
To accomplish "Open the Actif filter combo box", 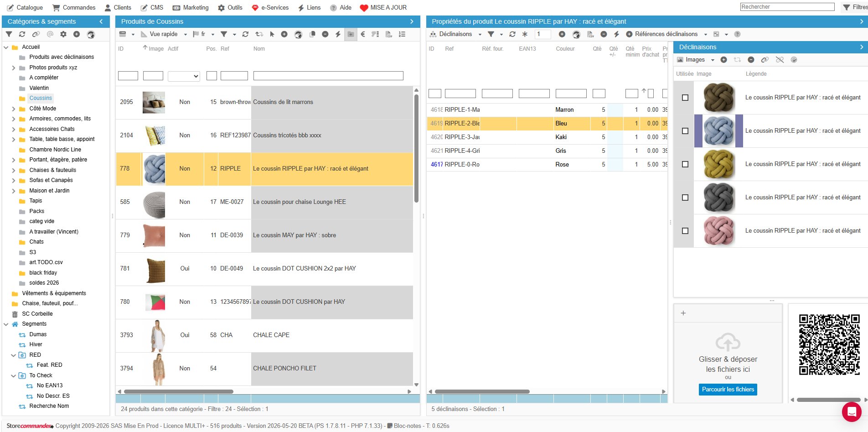I will 184,76.
